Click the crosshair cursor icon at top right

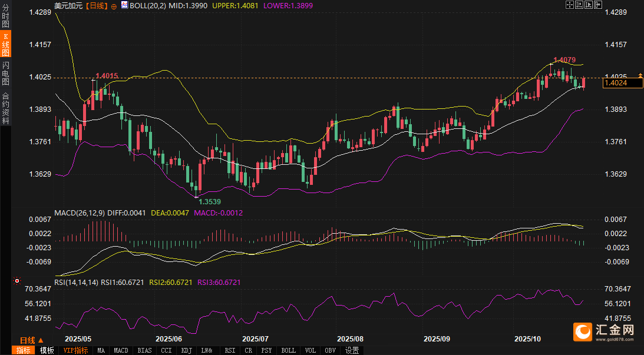[569, 5]
